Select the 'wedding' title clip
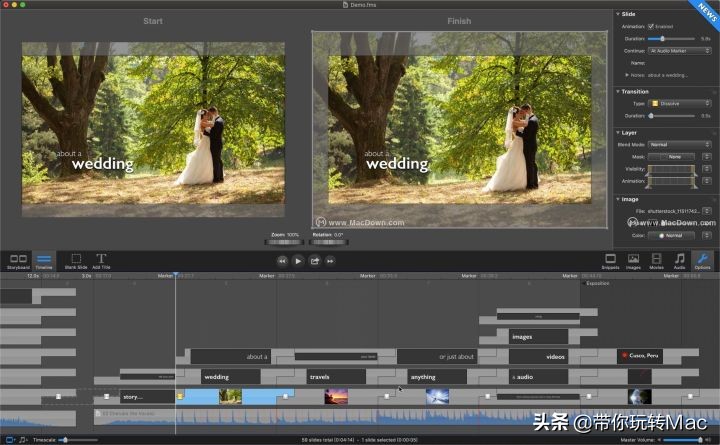Viewport: 720px width, 445px height. 231,377
